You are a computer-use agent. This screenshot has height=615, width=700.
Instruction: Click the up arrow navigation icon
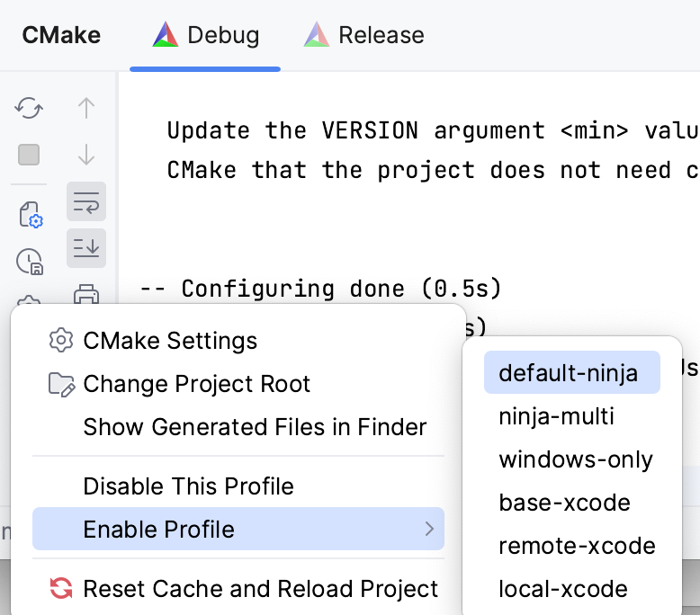point(86,108)
